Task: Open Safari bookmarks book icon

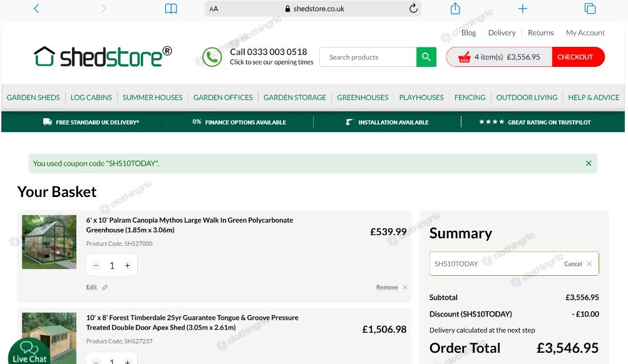Action: [171, 8]
